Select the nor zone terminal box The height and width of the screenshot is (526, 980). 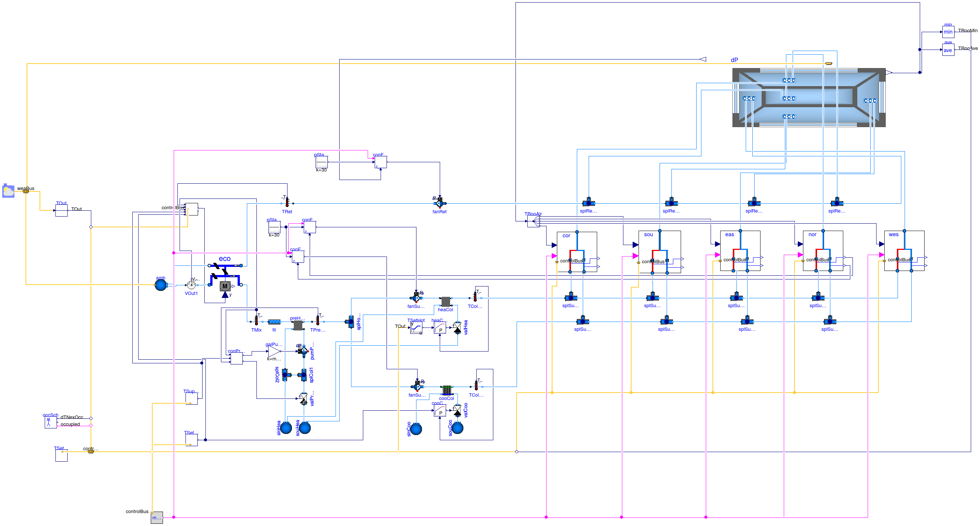pos(823,251)
